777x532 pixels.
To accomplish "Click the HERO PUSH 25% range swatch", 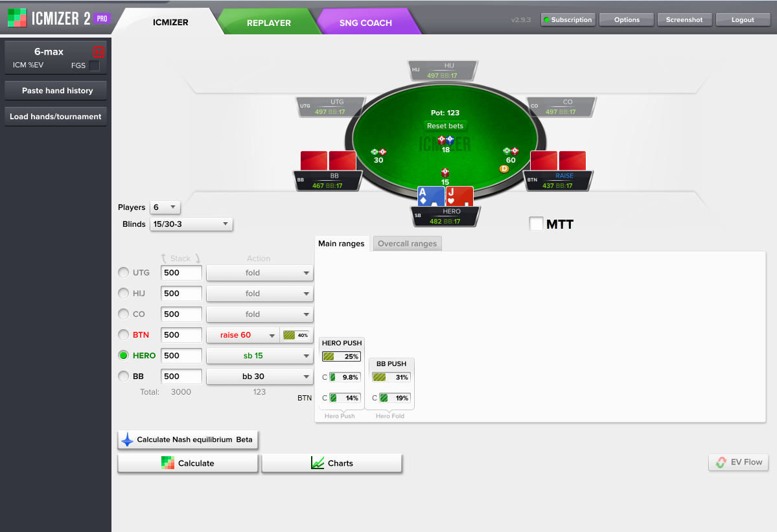I will tap(342, 356).
